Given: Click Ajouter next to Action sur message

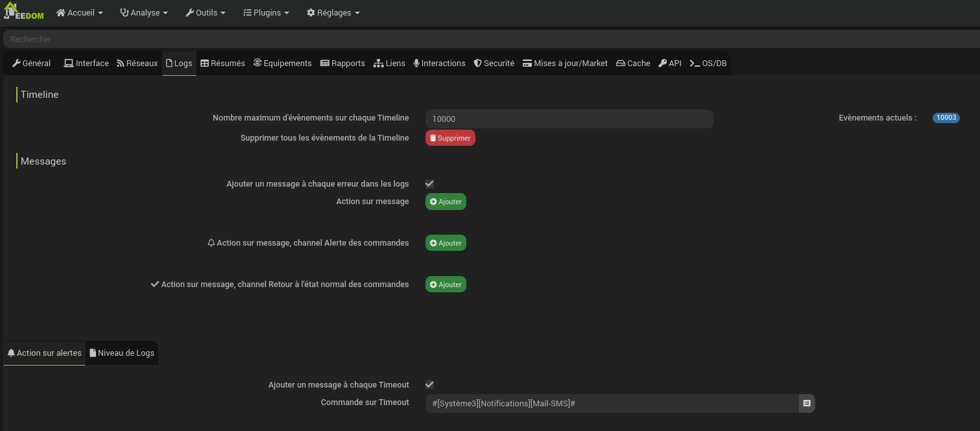Looking at the screenshot, I should point(446,202).
